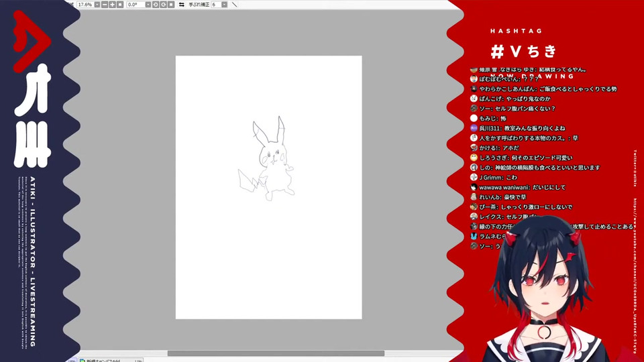This screenshot has width=644, height=362.
Task: Open the 0.0° rotation angle dropdown
Action: 148,5
